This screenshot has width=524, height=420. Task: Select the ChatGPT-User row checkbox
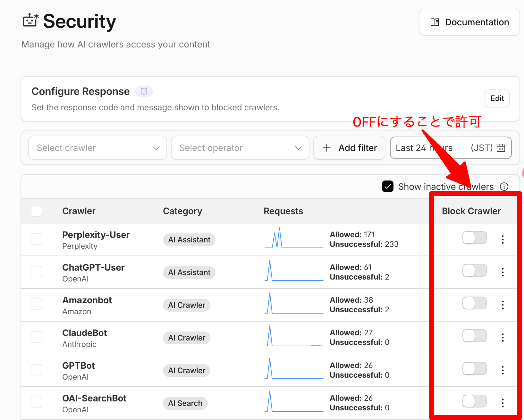[x=37, y=272]
